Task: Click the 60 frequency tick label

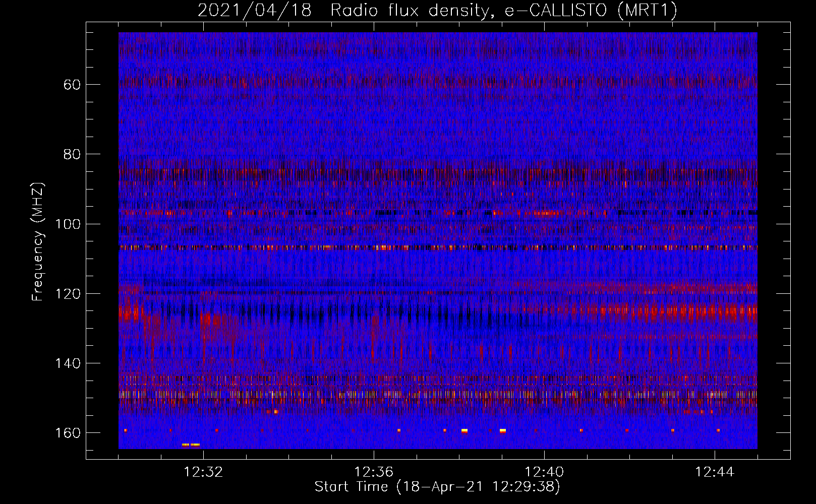Action: pyautogui.click(x=72, y=85)
